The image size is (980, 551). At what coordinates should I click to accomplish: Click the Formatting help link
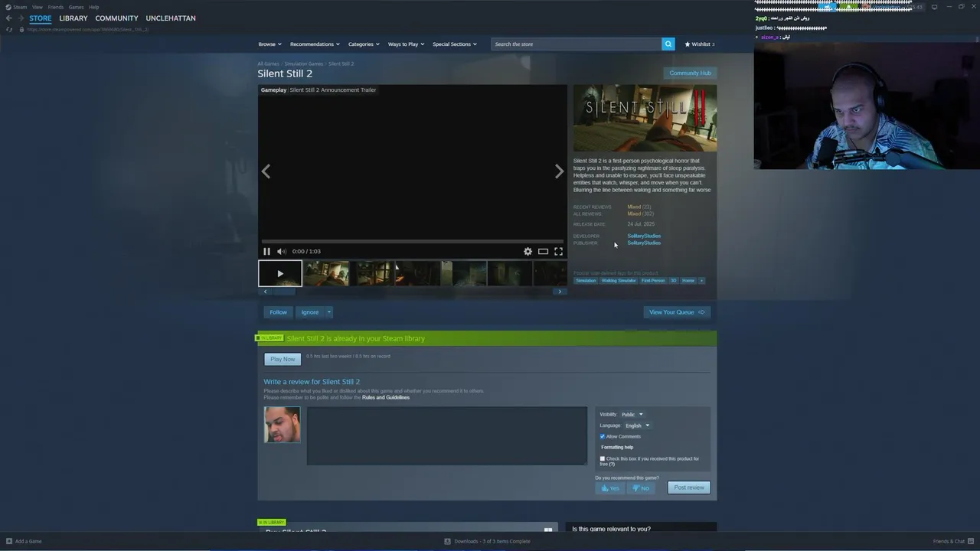pyautogui.click(x=617, y=447)
